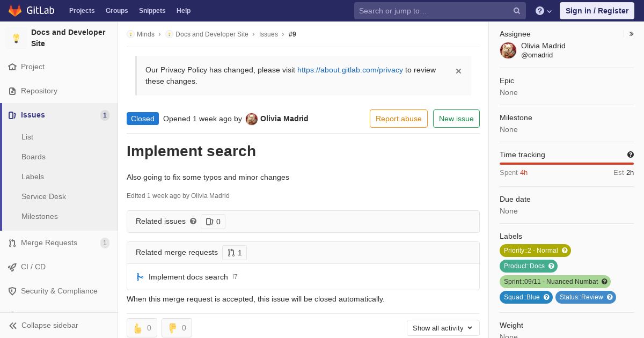The height and width of the screenshot is (338, 644).
Task: Click the Security & Compliance shield icon
Action: 12,291
